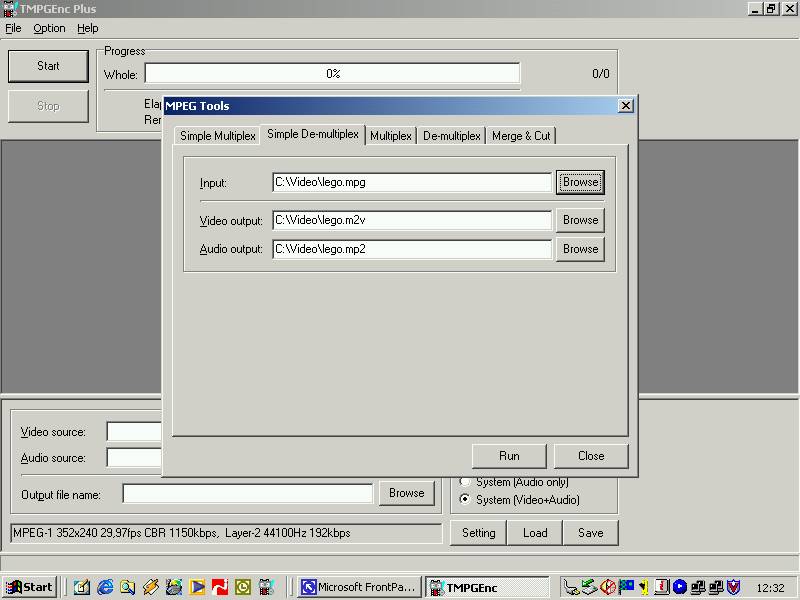Browse for the Input file
800x600 pixels.
pyautogui.click(x=580, y=182)
